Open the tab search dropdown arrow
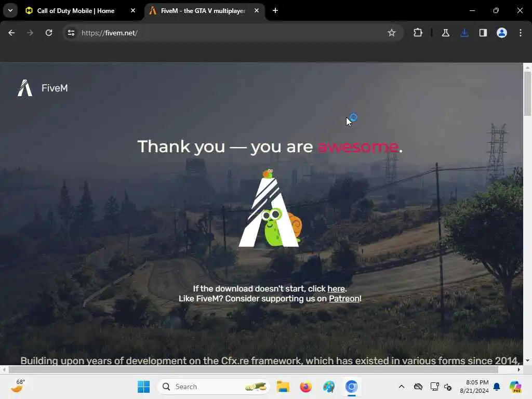The height and width of the screenshot is (399, 532). pyautogui.click(x=10, y=10)
